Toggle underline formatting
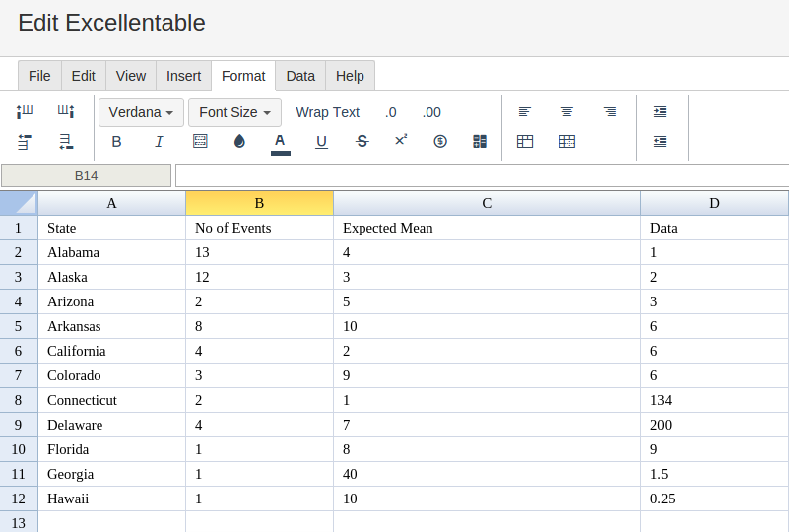789x532 pixels. tap(321, 142)
